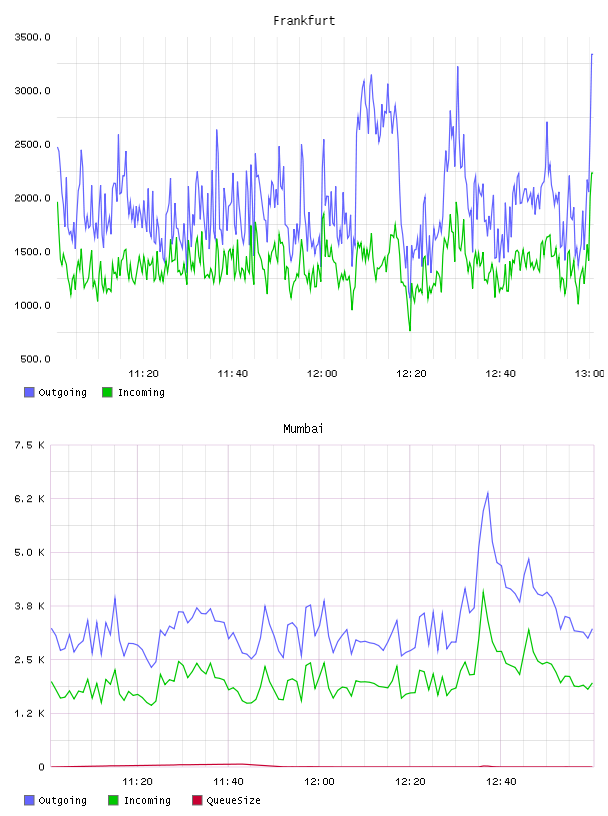Image resolution: width=608 pixels, height=816 pixels.
Task: Click the 13:00 time label under Frankfurt chart
Action: tap(589, 373)
